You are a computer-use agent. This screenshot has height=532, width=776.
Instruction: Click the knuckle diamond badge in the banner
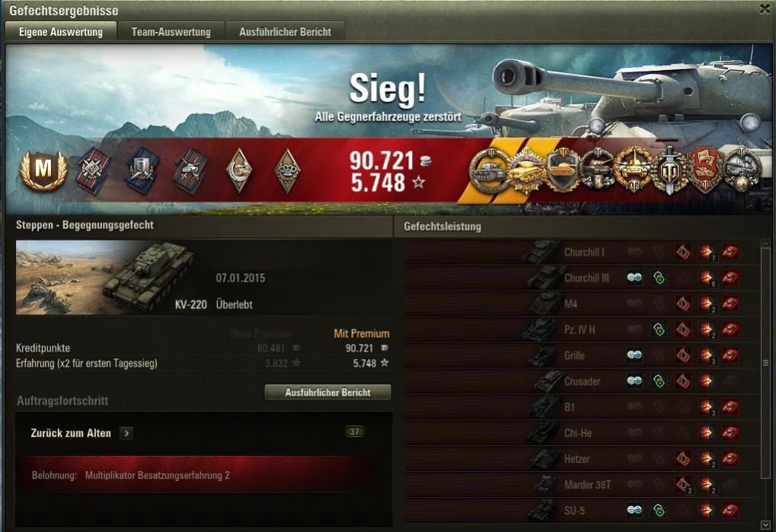[288, 170]
